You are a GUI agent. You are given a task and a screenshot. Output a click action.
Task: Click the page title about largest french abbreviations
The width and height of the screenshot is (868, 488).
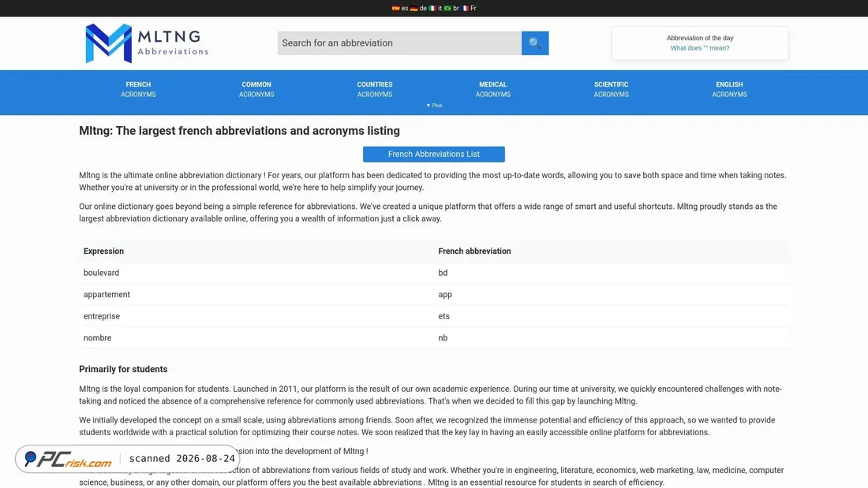(x=239, y=131)
